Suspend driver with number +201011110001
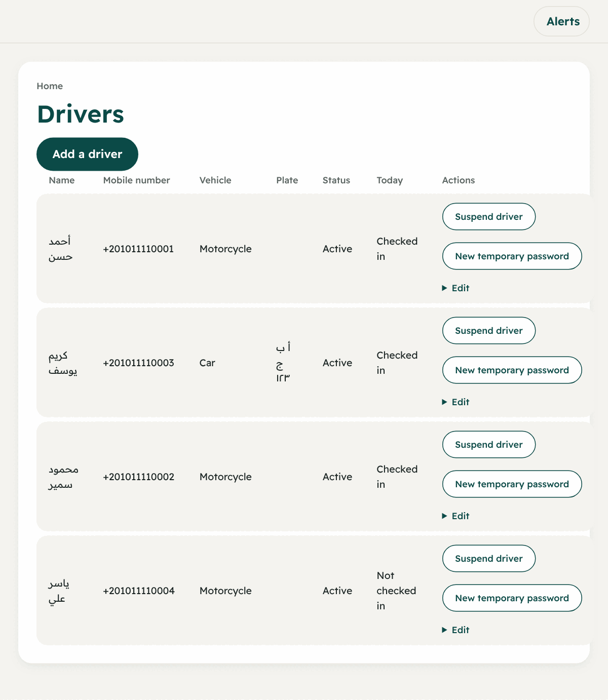 click(489, 217)
